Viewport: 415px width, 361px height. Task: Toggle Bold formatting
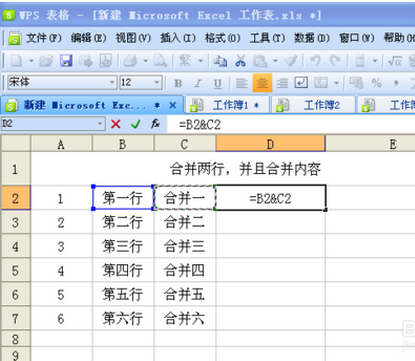click(178, 83)
